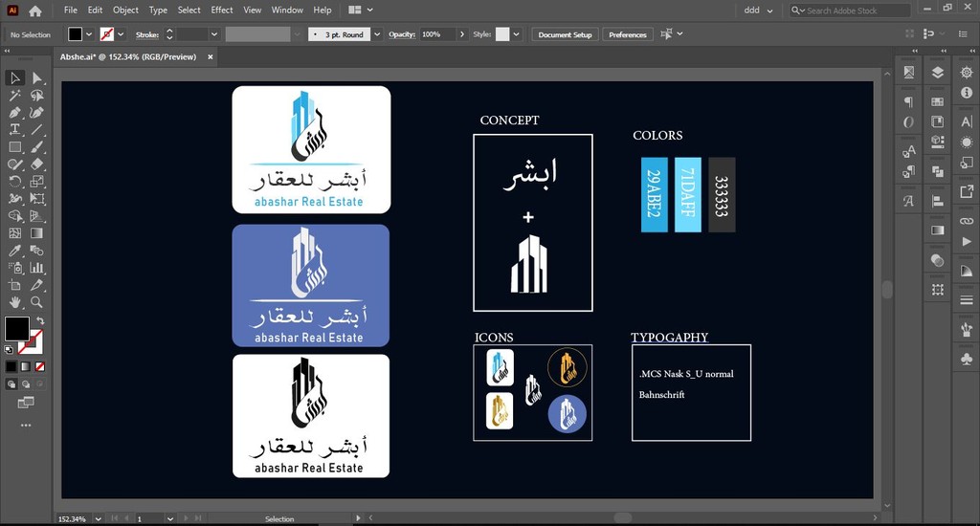Select the Lasso tool
Viewport: 980px width, 526px height.
pos(37,96)
